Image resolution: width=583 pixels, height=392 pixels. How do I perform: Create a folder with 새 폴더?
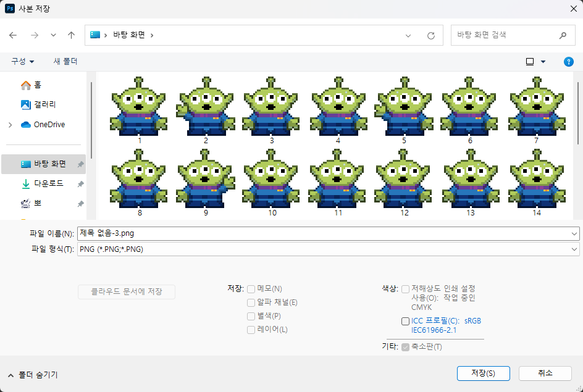pyautogui.click(x=65, y=61)
